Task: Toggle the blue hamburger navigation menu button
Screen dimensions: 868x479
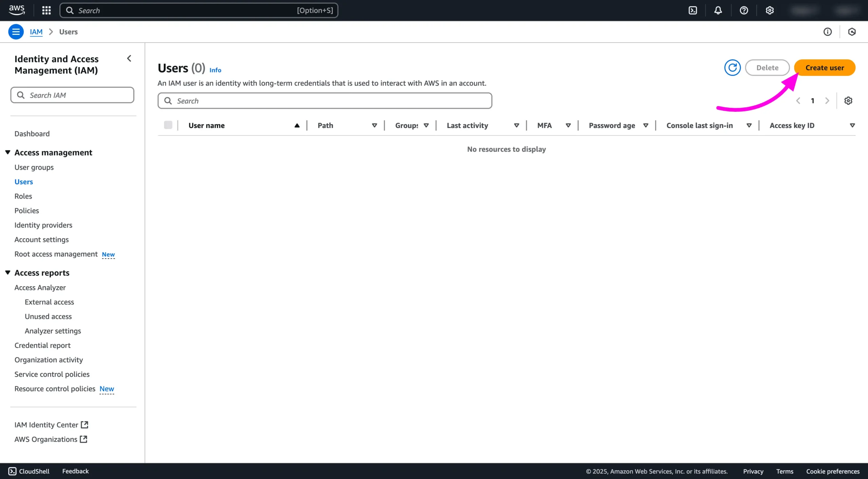Action: coord(16,32)
